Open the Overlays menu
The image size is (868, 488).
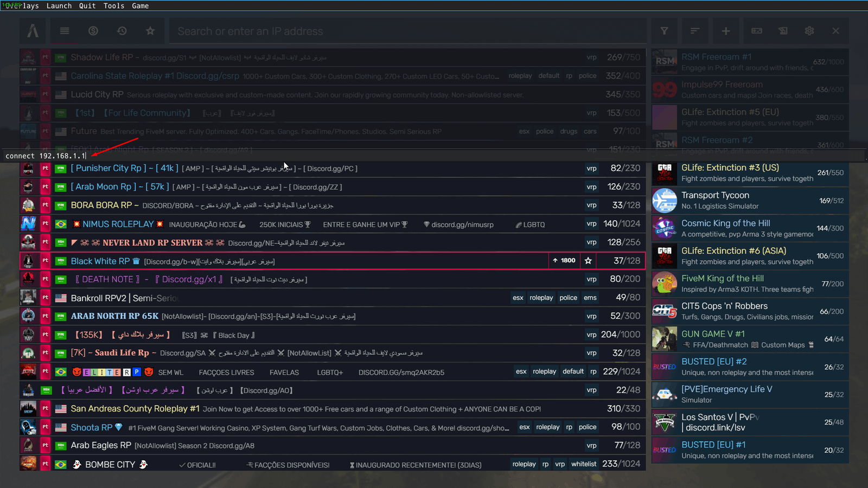(22, 6)
